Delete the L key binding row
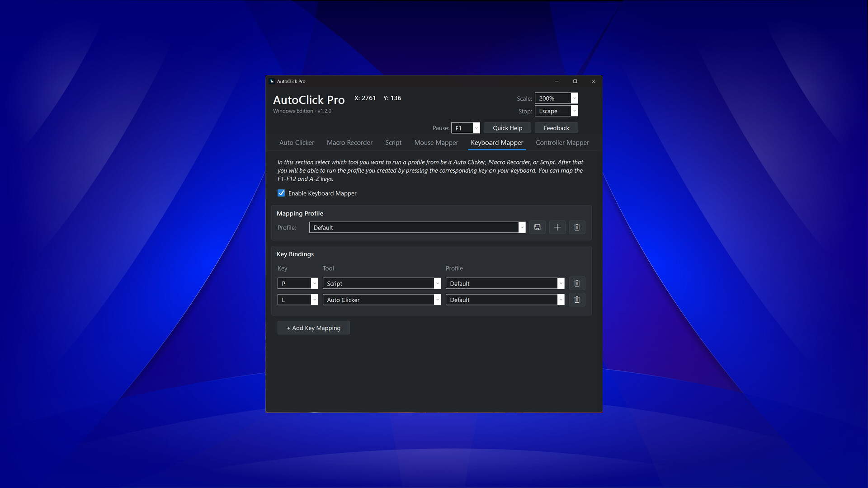 pos(577,300)
